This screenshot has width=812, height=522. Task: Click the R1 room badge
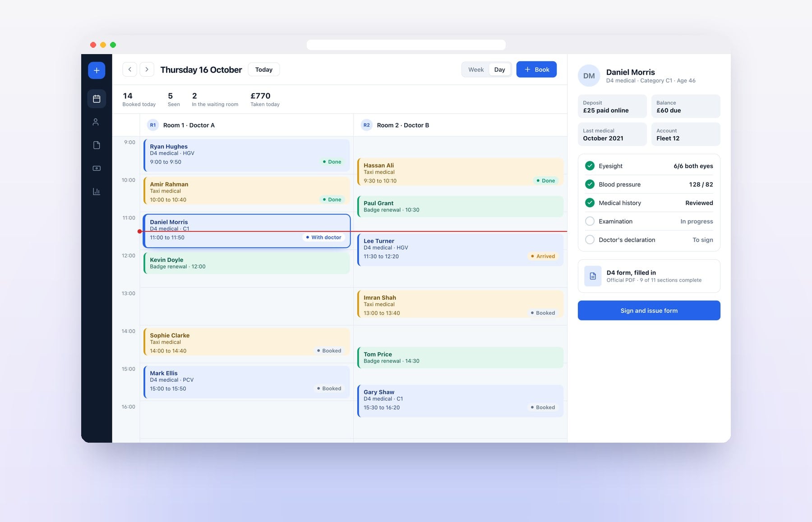[x=153, y=125]
